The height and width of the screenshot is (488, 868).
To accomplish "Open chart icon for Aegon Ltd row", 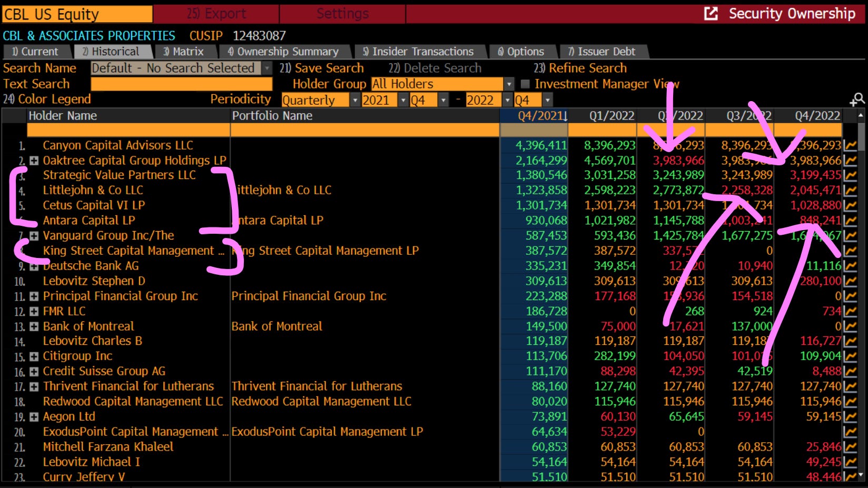I will point(850,417).
